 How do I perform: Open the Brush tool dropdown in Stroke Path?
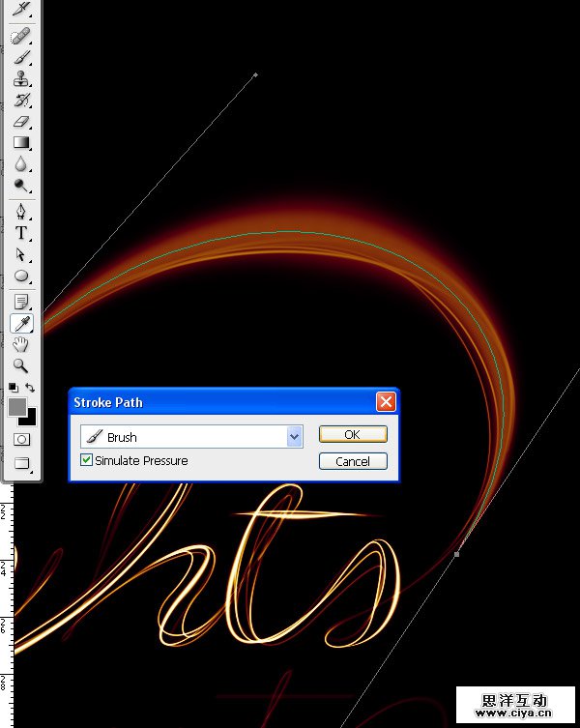pos(295,437)
